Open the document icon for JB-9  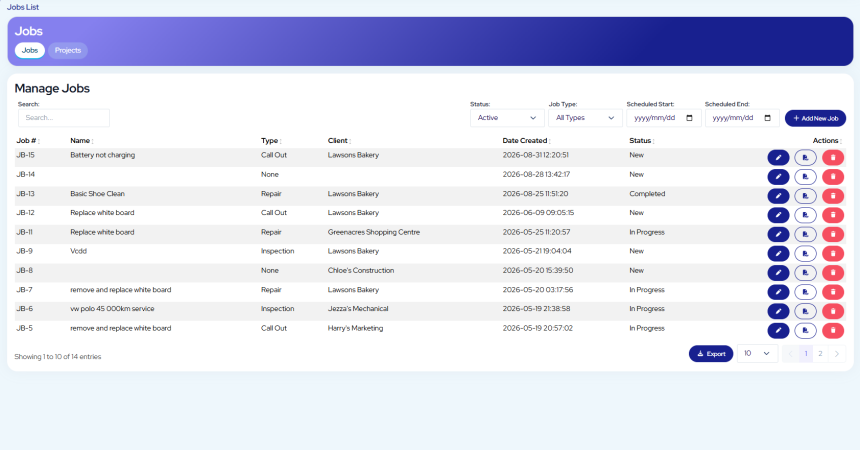(x=805, y=254)
